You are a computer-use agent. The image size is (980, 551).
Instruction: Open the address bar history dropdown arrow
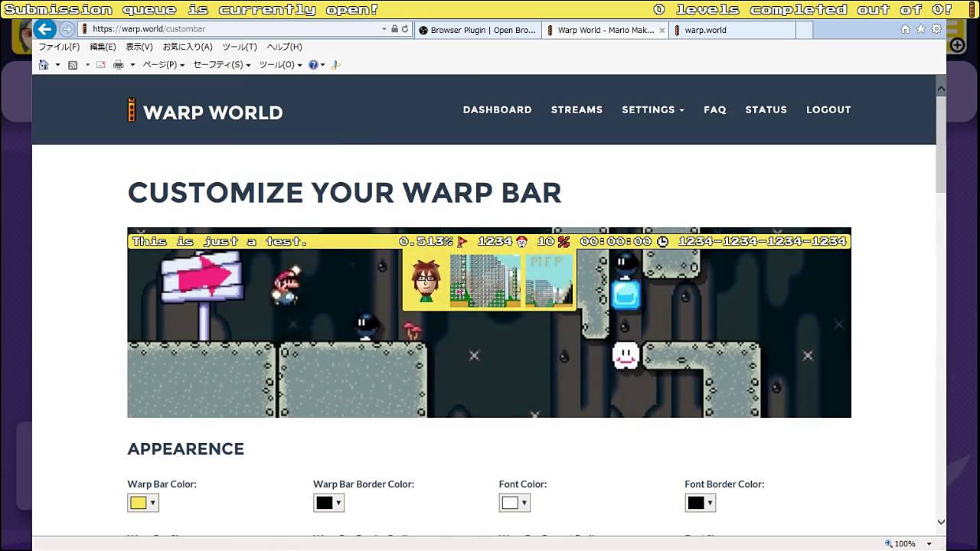coord(384,29)
